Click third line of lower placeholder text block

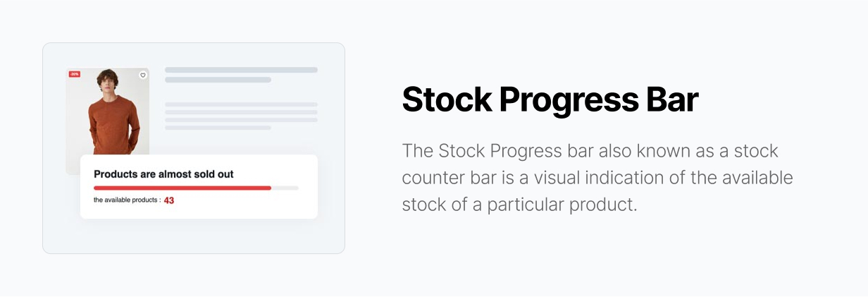(241, 120)
